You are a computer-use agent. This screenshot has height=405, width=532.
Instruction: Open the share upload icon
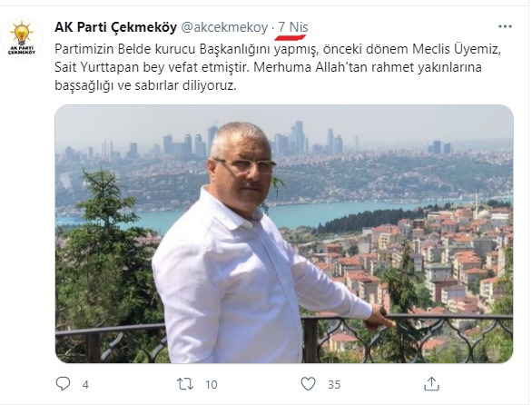point(431,383)
